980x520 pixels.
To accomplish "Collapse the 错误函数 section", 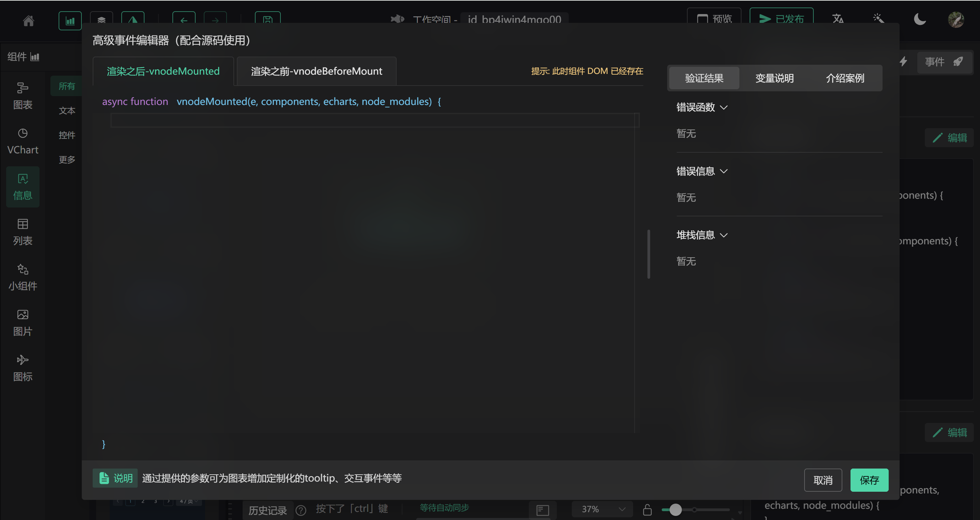I will point(702,107).
